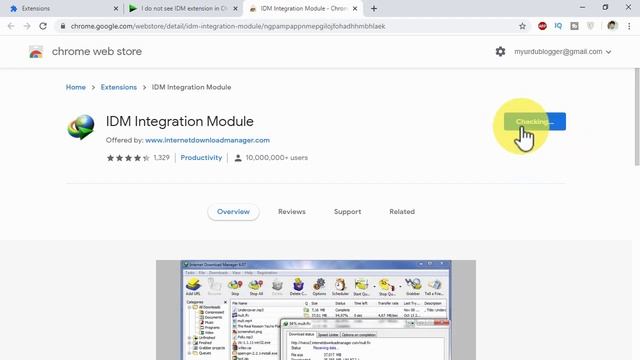Go back to previous page
Image resolution: width=640 pixels, height=360 pixels.
coord(11,26)
